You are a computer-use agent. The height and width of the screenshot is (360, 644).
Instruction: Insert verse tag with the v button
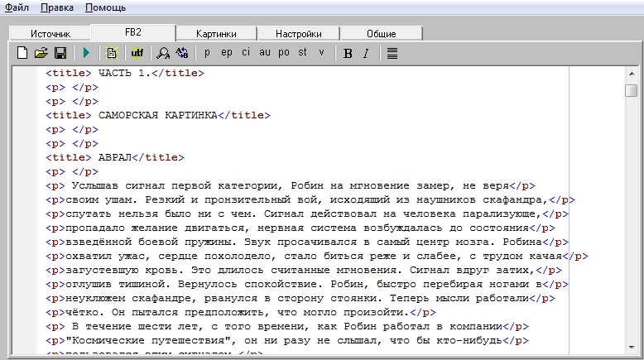pyautogui.click(x=322, y=52)
